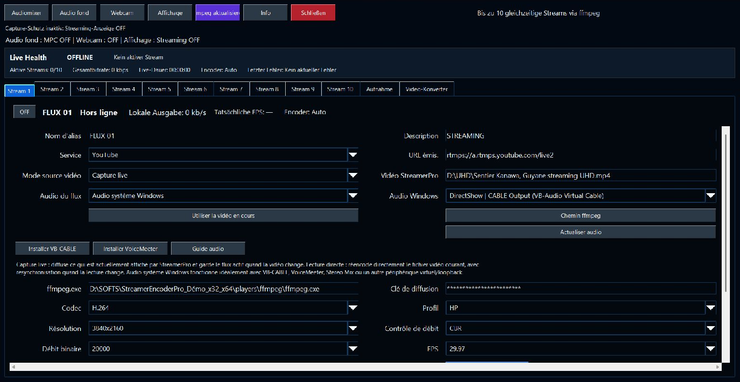Open the Video-Konverter tab
Screen dimensions: 740x382
click(427, 89)
